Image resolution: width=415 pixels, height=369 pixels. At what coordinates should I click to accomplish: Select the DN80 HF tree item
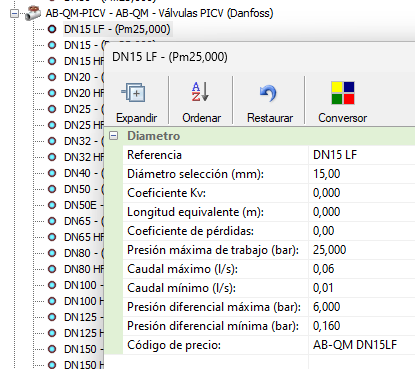coord(84,269)
